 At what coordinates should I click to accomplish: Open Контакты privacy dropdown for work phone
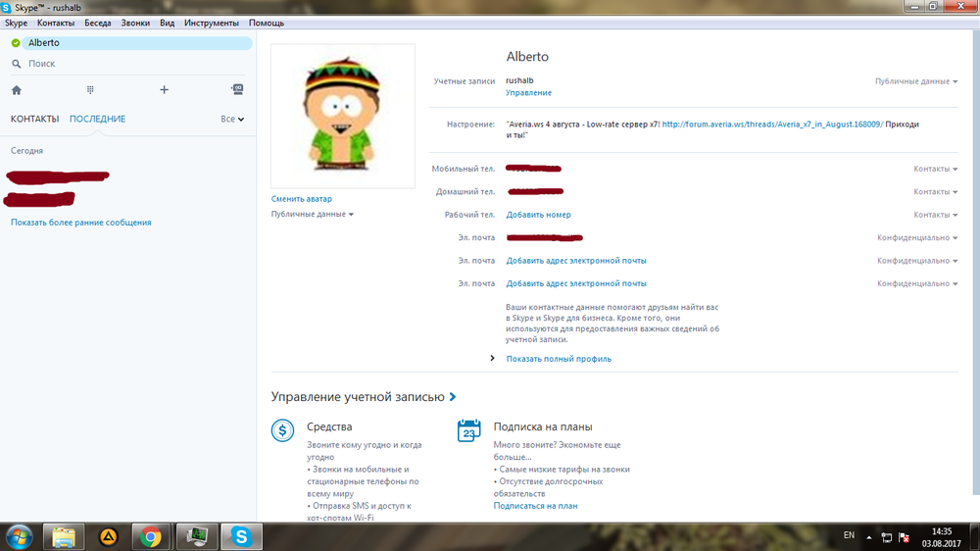tap(935, 215)
